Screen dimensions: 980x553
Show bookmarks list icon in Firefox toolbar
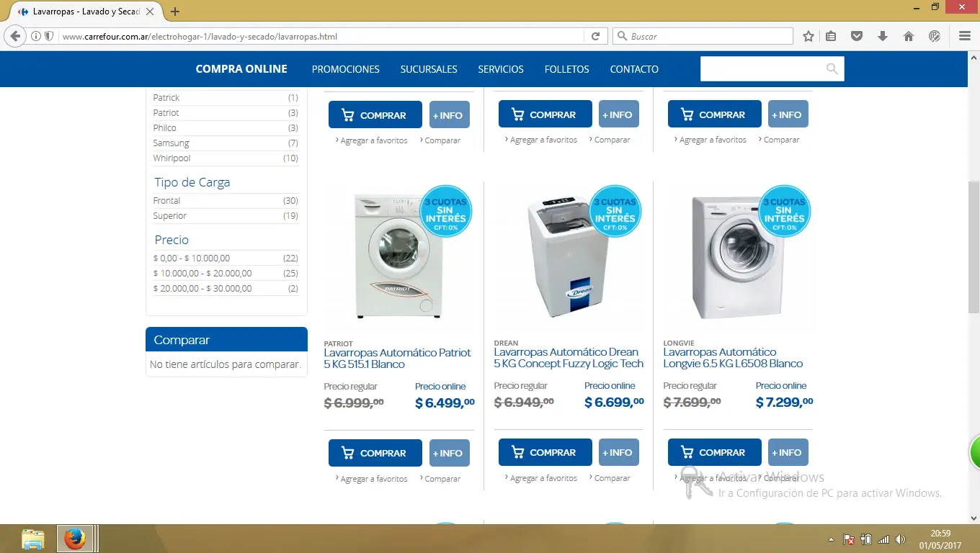[x=831, y=36]
